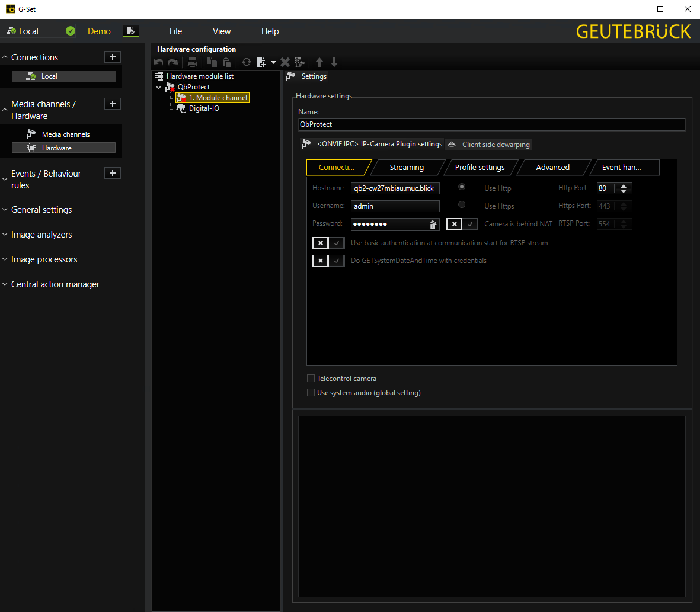Switch to the Streaming tab
700x612 pixels.
(x=407, y=168)
